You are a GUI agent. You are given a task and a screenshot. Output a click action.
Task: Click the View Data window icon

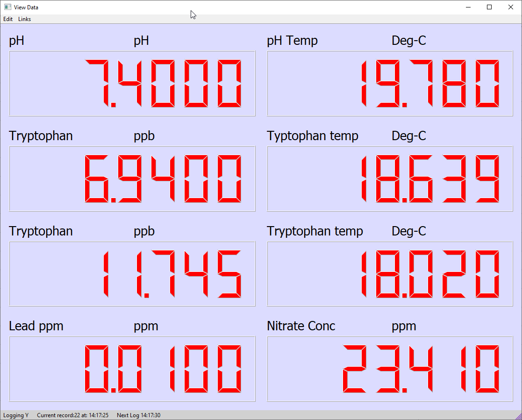pyautogui.click(x=7, y=7)
